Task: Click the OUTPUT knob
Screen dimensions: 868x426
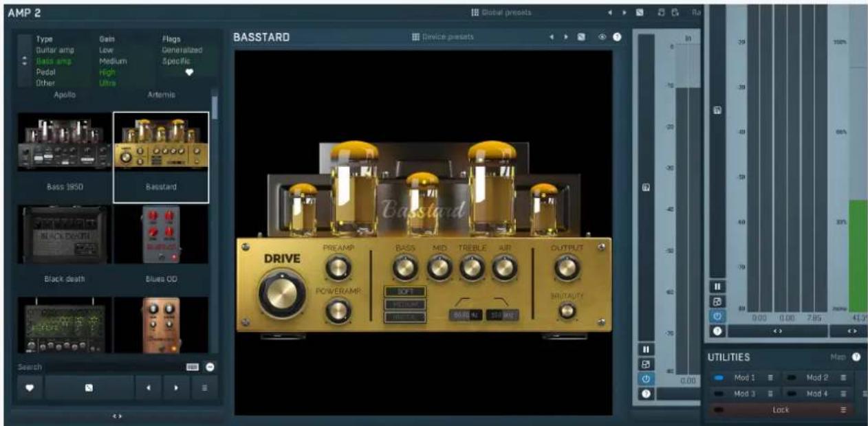Action: click(566, 267)
